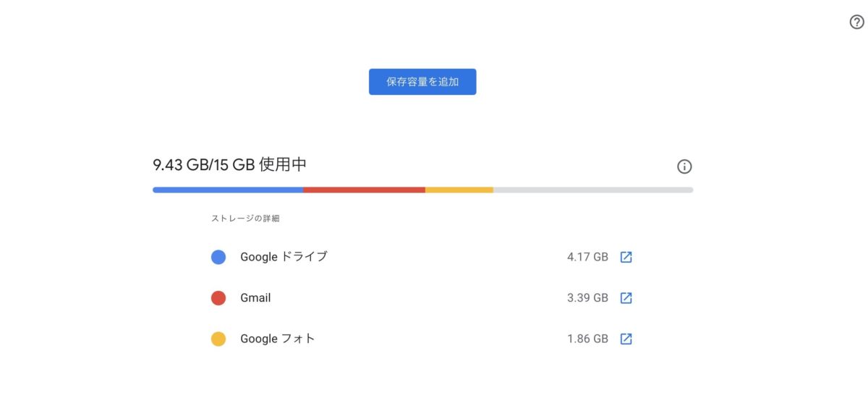
Task: Click the storage info circle icon
Action: coord(684,166)
